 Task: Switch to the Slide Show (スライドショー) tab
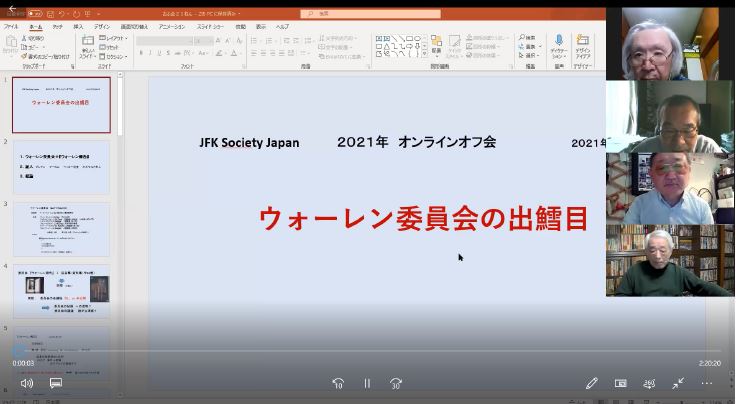210,27
